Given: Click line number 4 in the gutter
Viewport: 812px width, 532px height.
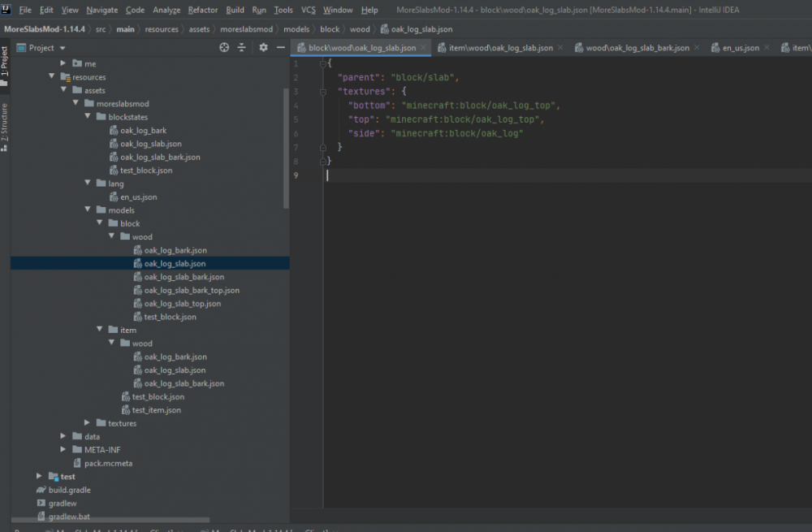Looking at the screenshot, I should pyautogui.click(x=296, y=106).
